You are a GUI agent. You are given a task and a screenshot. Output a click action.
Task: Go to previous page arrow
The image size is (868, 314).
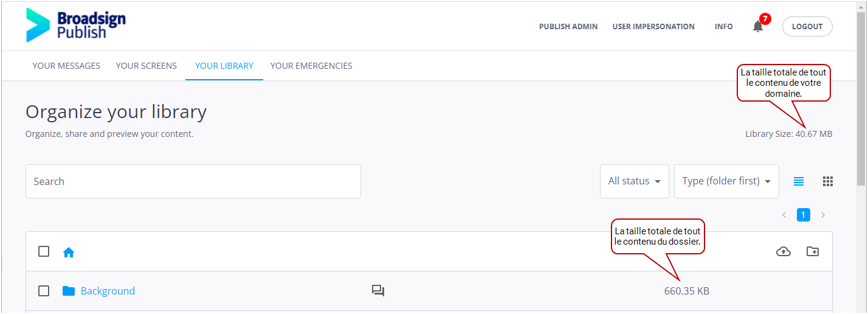pyautogui.click(x=784, y=215)
